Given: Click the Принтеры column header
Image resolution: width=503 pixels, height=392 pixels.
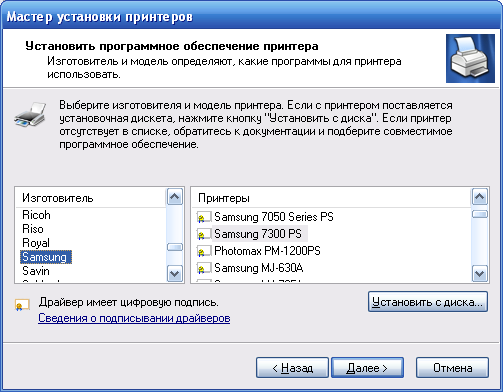Looking at the screenshot, I should click(x=331, y=198).
